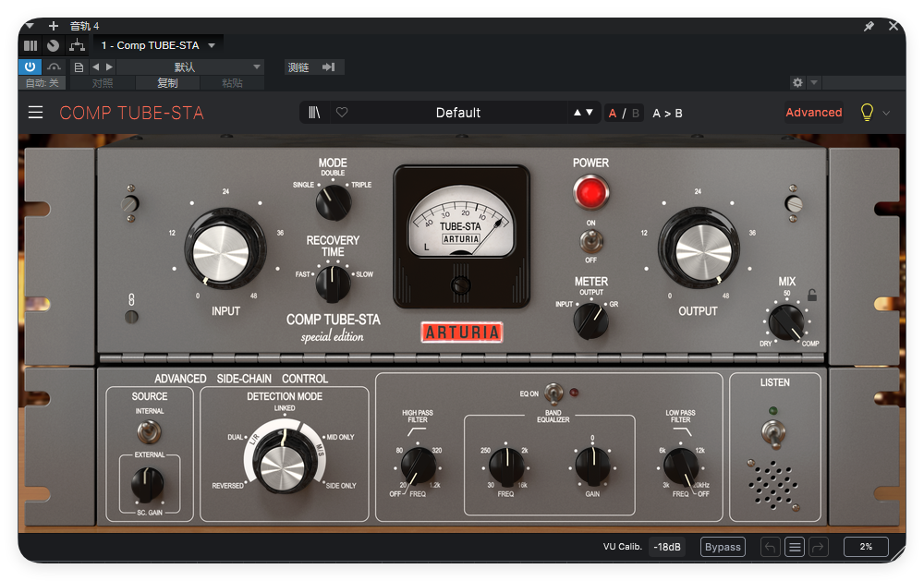This screenshot has height=581, width=924.
Task: Flip the LISTEN toggle switch
Action: 773,434
